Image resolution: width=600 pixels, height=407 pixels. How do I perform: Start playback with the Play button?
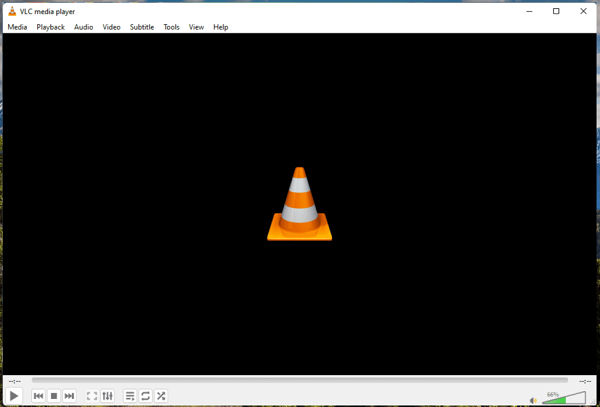tap(14, 396)
